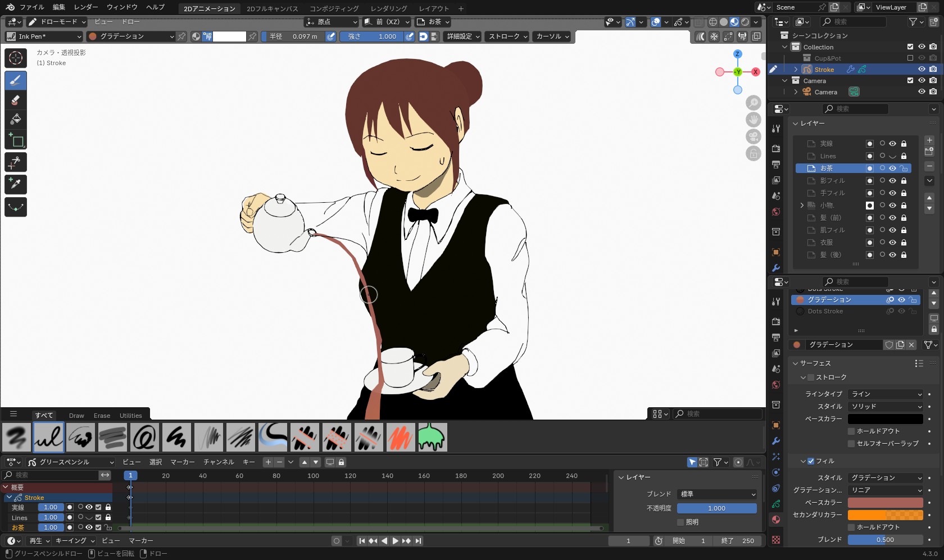
Task: Hide the 影フィル layer
Action: click(x=892, y=180)
